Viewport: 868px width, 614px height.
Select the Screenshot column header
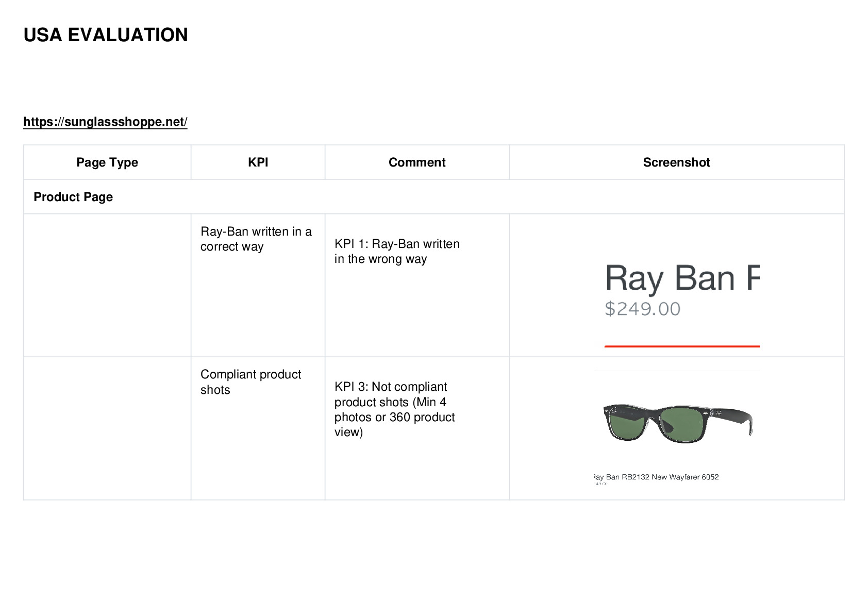676,162
